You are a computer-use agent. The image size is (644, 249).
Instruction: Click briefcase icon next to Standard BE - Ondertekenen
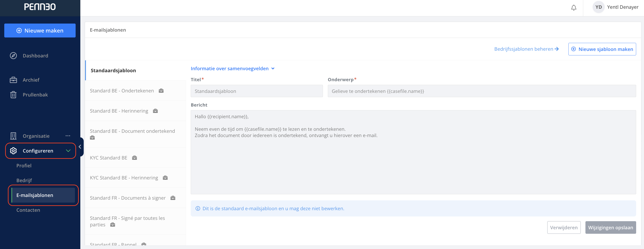161,90
